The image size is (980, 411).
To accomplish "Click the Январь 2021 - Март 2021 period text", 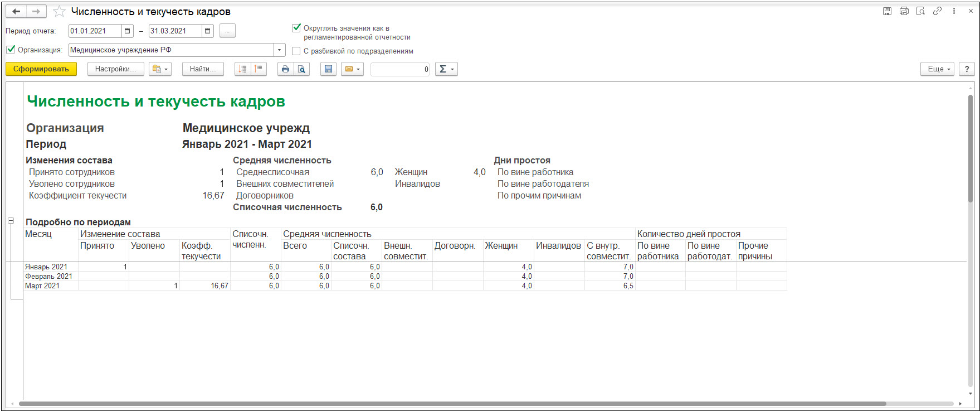I will pyautogui.click(x=247, y=144).
